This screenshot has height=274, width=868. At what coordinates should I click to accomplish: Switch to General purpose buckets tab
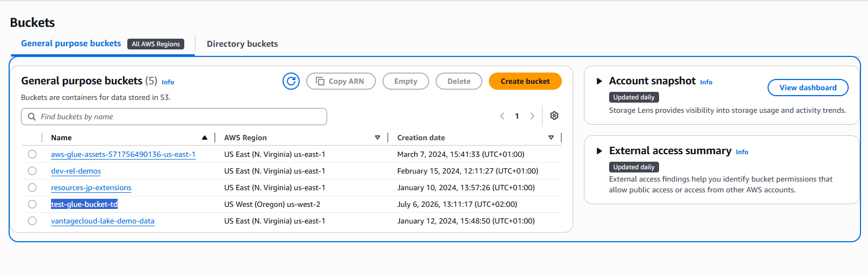(x=71, y=44)
